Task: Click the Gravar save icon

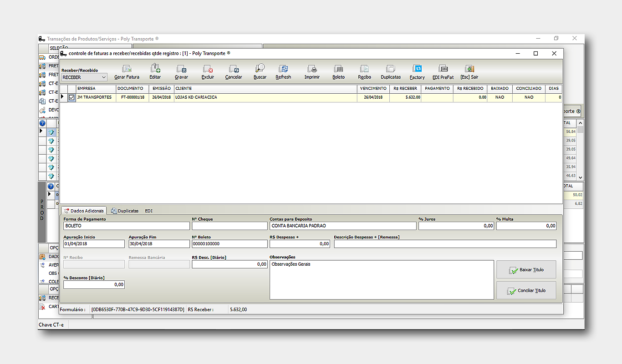Action: [181, 69]
